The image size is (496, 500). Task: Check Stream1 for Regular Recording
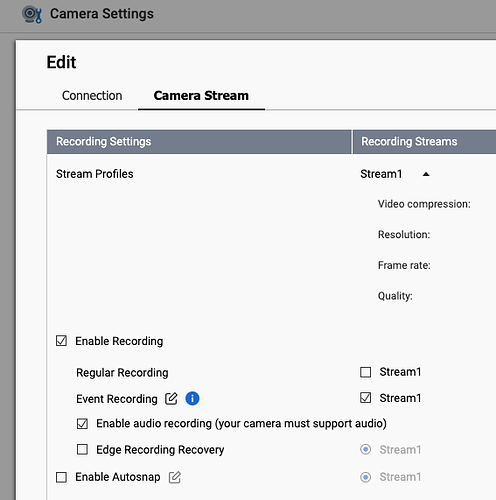(366, 372)
